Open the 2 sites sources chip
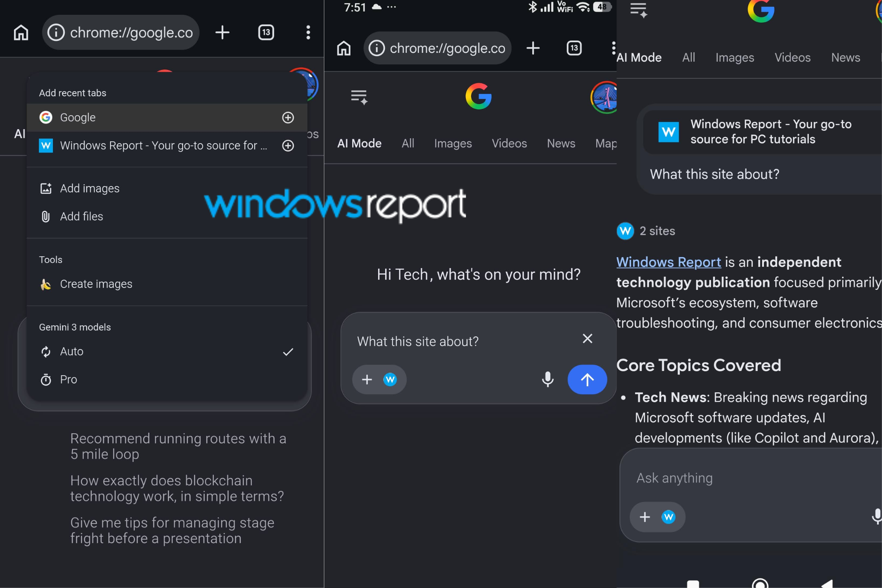Screen dimensions: 882x588 (646, 231)
